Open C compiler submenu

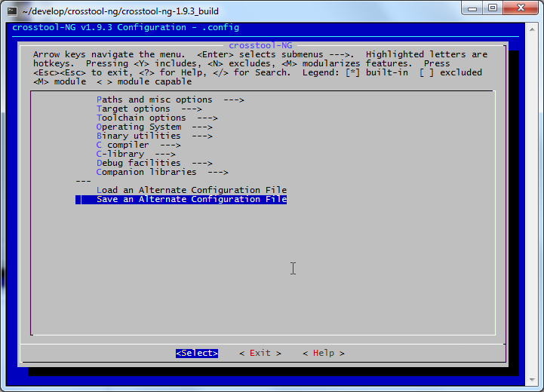(x=138, y=145)
